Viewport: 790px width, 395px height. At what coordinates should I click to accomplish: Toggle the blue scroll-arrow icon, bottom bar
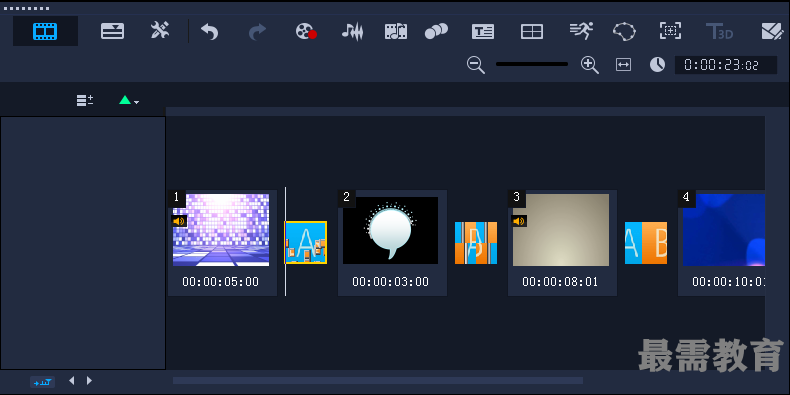point(42,382)
